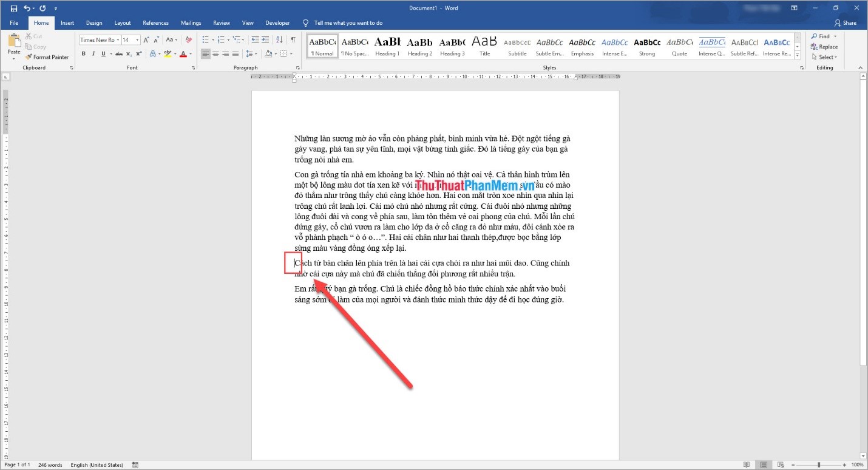
Task: Insert a bulleted list
Action: pos(206,40)
